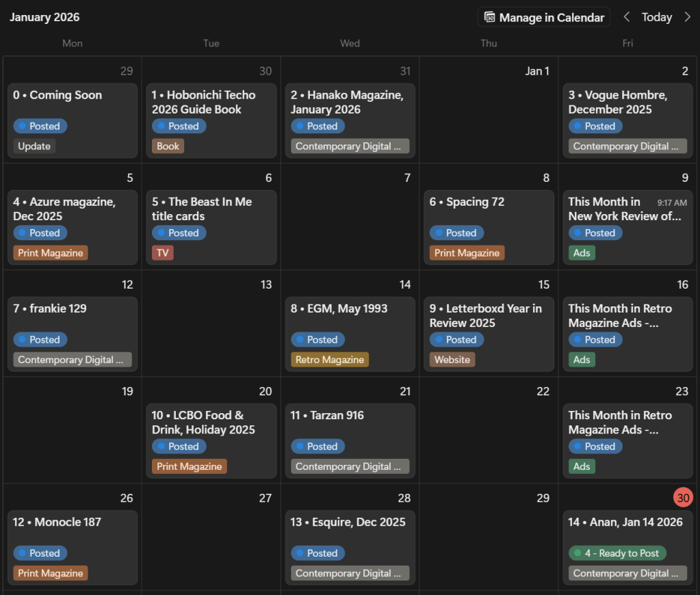700x595 pixels.
Task: Go to the previous month with left chevron
Action: point(626,17)
